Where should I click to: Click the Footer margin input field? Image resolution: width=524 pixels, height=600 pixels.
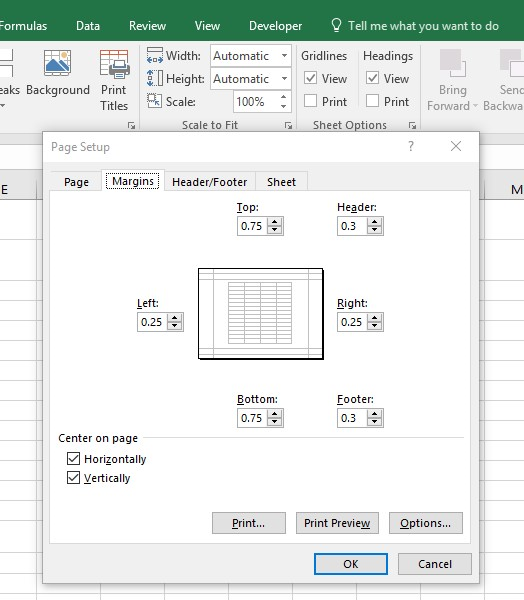[x=353, y=418]
